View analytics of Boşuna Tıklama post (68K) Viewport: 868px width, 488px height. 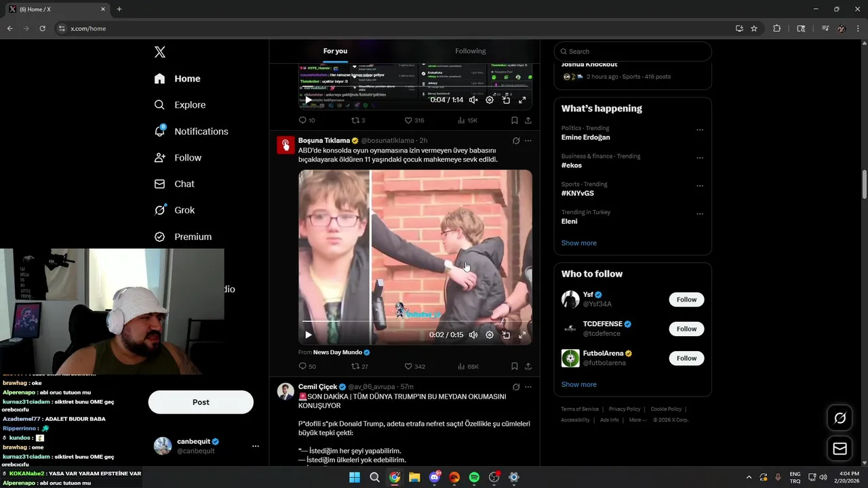click(468, 367)
